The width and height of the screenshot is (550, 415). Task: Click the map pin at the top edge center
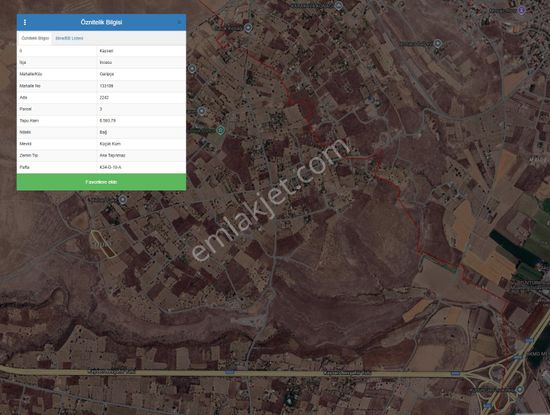coord(338,5)
